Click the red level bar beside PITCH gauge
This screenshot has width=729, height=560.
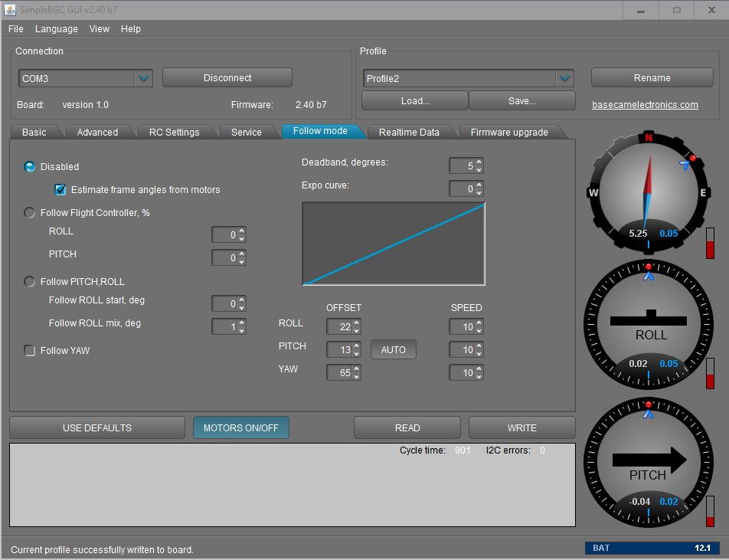click(x=710, y=512)
